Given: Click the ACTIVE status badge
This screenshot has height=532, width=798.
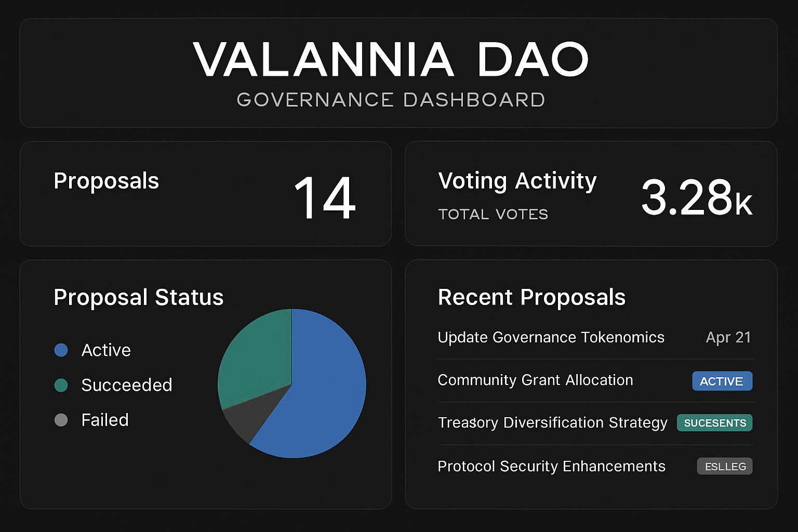Looking at the screenshot, I should click(722, 381).
